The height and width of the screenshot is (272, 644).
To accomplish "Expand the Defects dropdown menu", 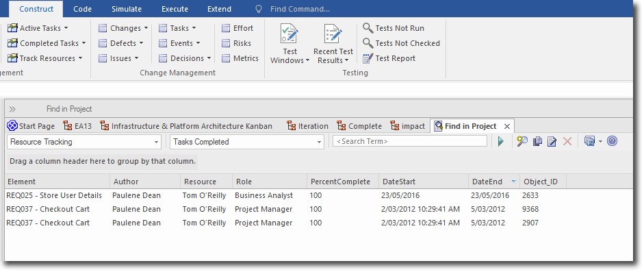I will (x=121, y=43).
